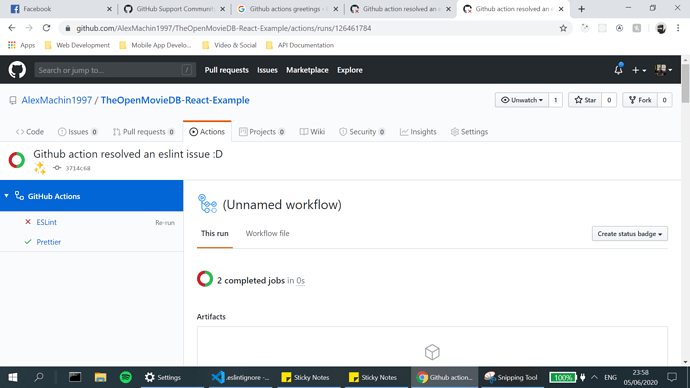Switch to repository Pull requests tab
The height and width of the screenshot is (388, 690).
(x=143, y=132)
